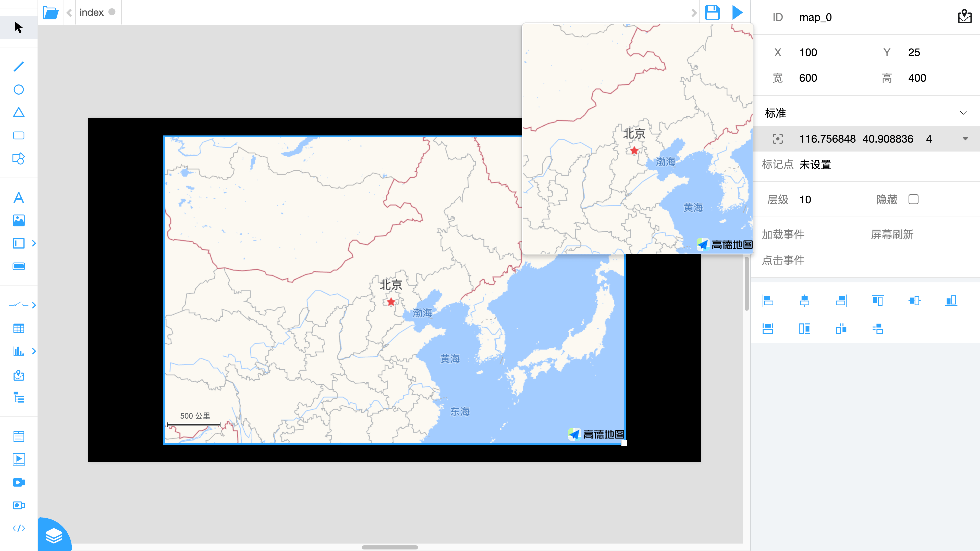The width and height of the screenshot is (980, 551).
Task: Select the map component tool in sidebar
Action: (x=19, y=375)
